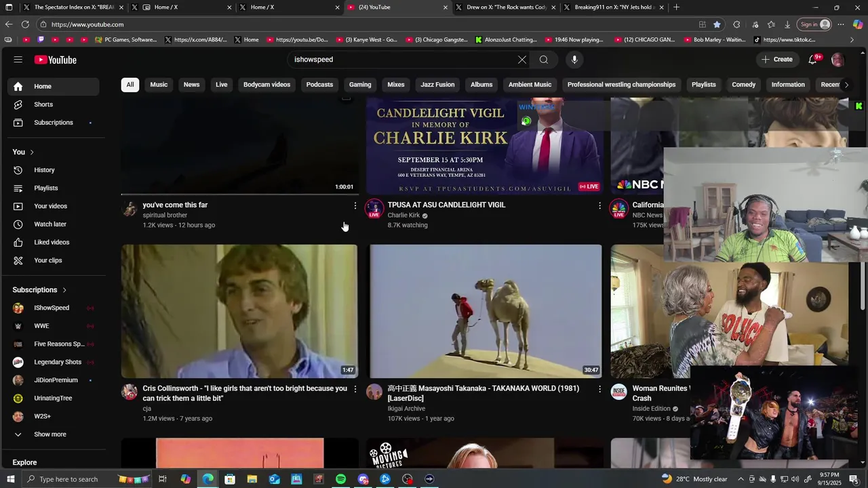Open YouTube notifications bell

click(813, 60)
